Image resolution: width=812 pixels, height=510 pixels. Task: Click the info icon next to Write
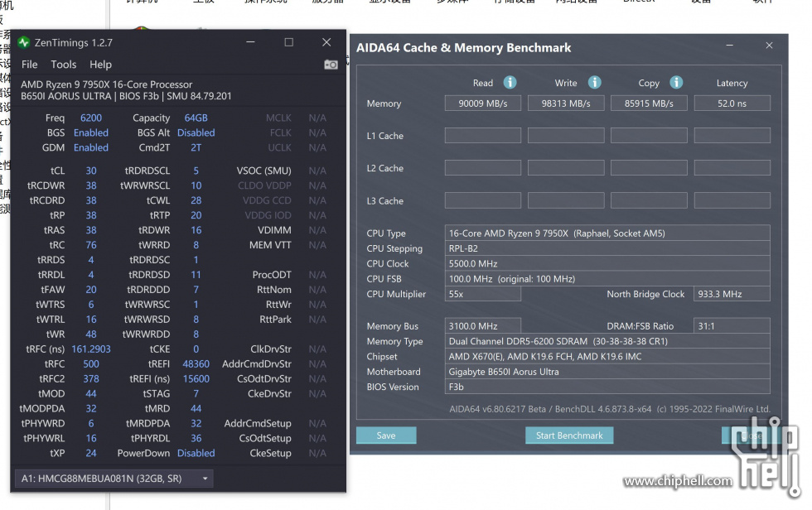pos(594,83)
